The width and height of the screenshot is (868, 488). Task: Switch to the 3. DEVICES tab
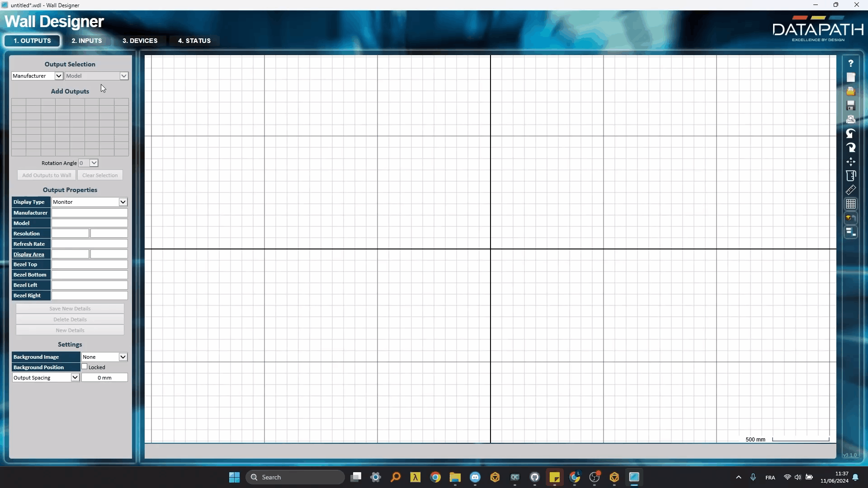pos(140,41)
